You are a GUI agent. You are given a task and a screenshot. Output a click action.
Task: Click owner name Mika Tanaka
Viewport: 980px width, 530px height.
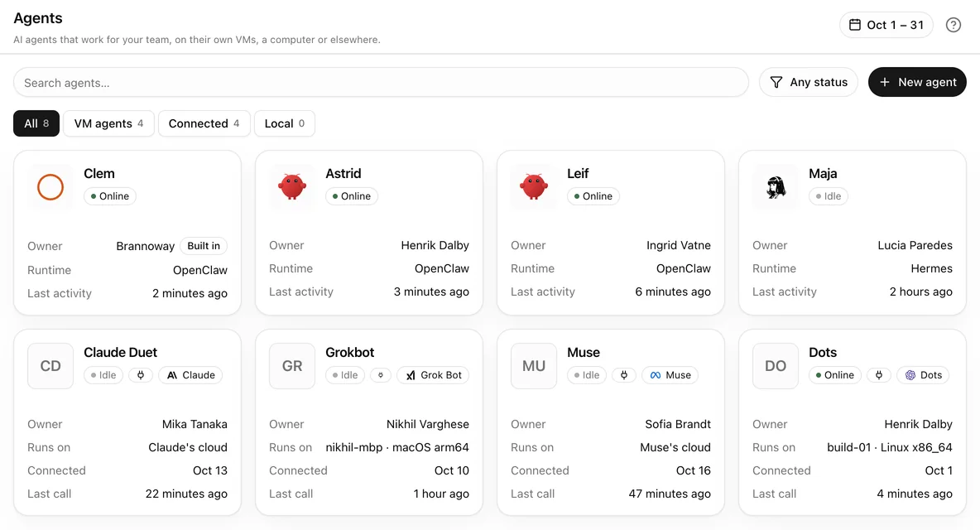click(195, 424)
